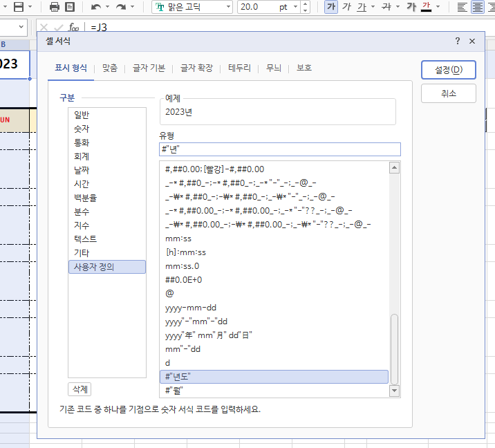Select 기타 category
The height and width of the screenshot is (448, 495).
click(x=107, y=253)
